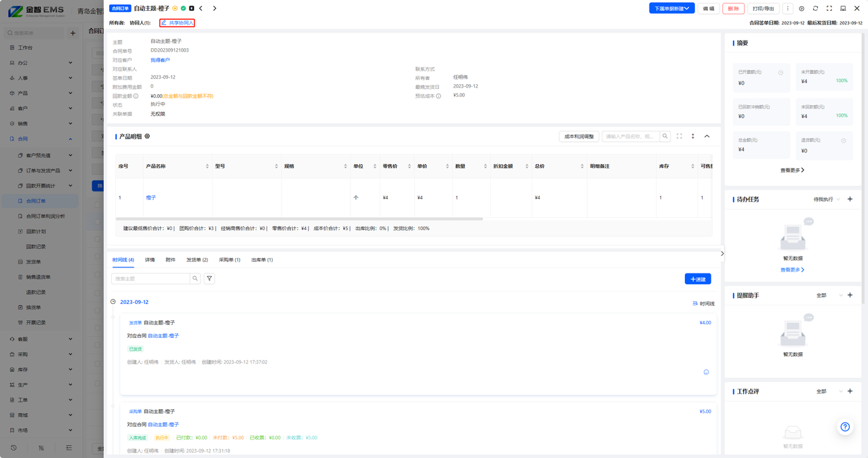The width and height of the screenshot is (868, 458).
Task: Toggle the 时间线 view switch in timeline
Action: point(703,303)
